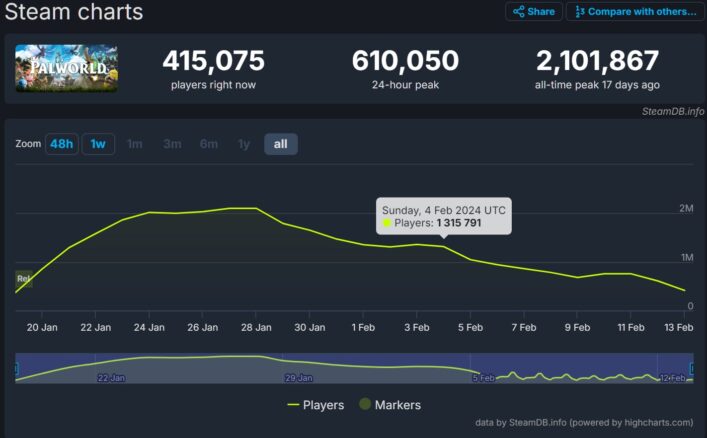Set chart zoom to 1w
Screen dimensions: 707x438
(98, 144)
